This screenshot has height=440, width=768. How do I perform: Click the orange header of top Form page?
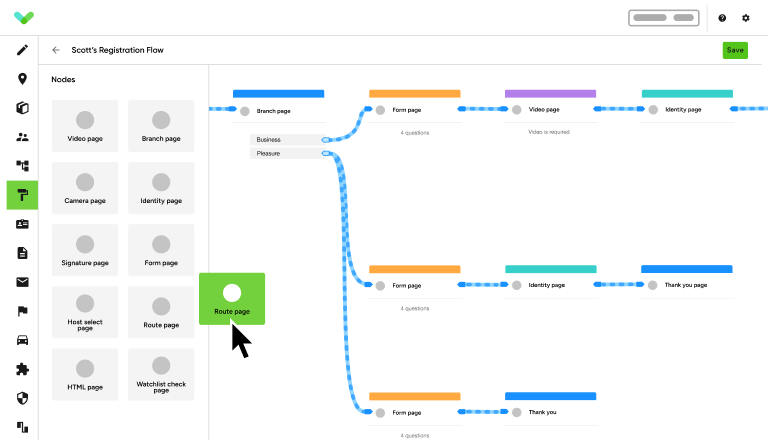click(414, 94)
